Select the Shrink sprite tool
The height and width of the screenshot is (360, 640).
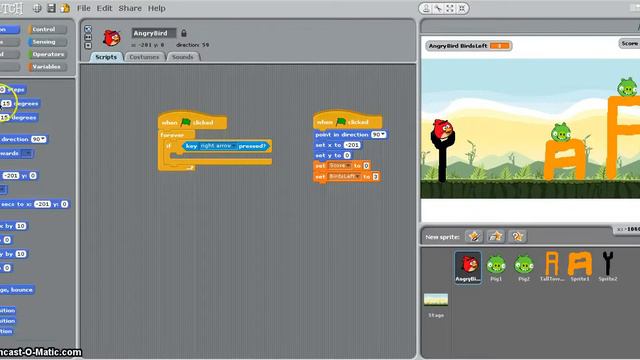462,9
